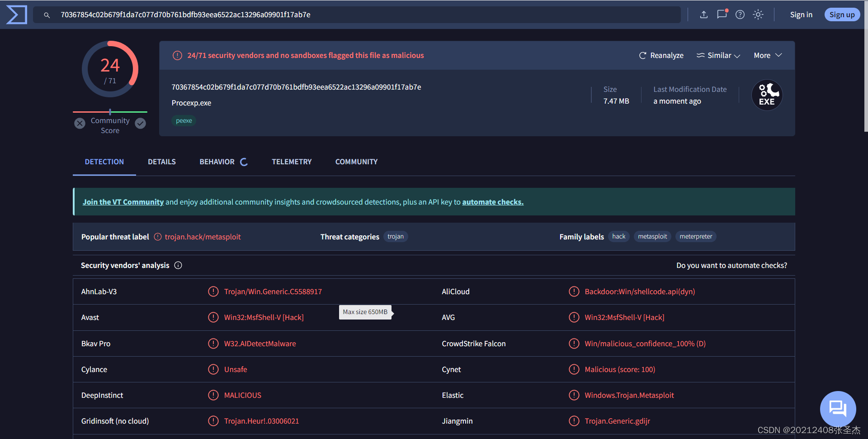Click the warning icon in the AVG row
The image size is (868, 439).
coord(574,317)
